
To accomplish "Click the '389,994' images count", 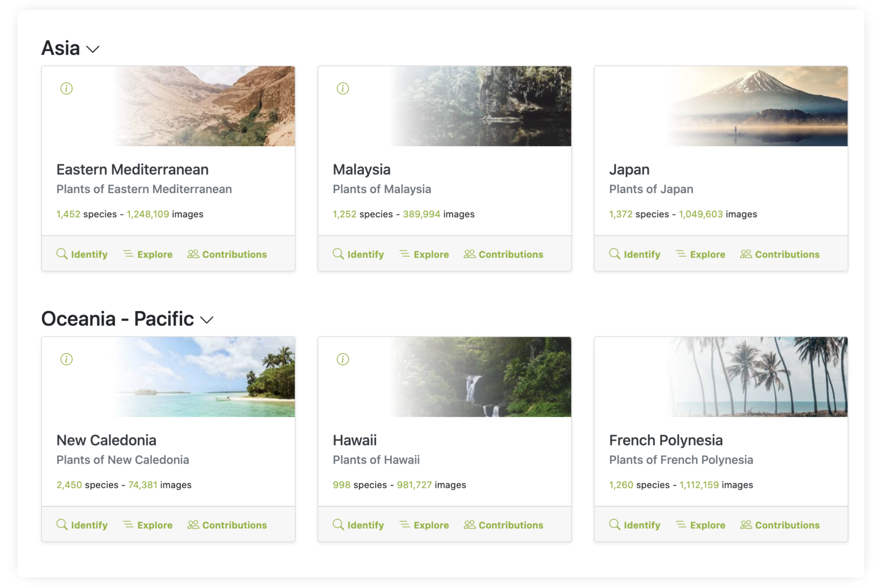I will (422, 214).
